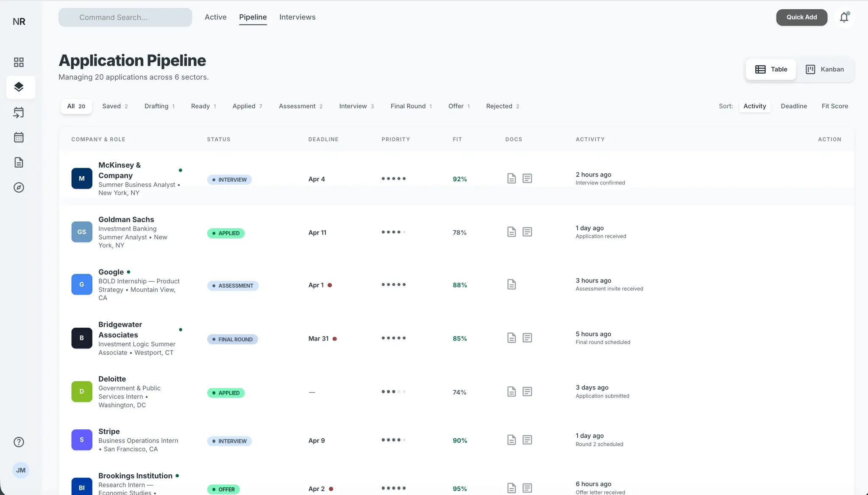Click Bridgewater FINAL ROUND status badge
Viewport: 868px width, 495px height.
[232, 339]
